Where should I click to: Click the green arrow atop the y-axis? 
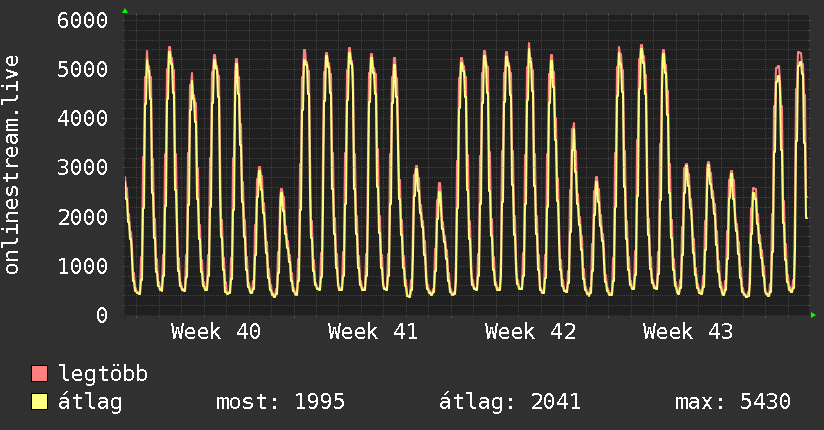pos(125,11)
